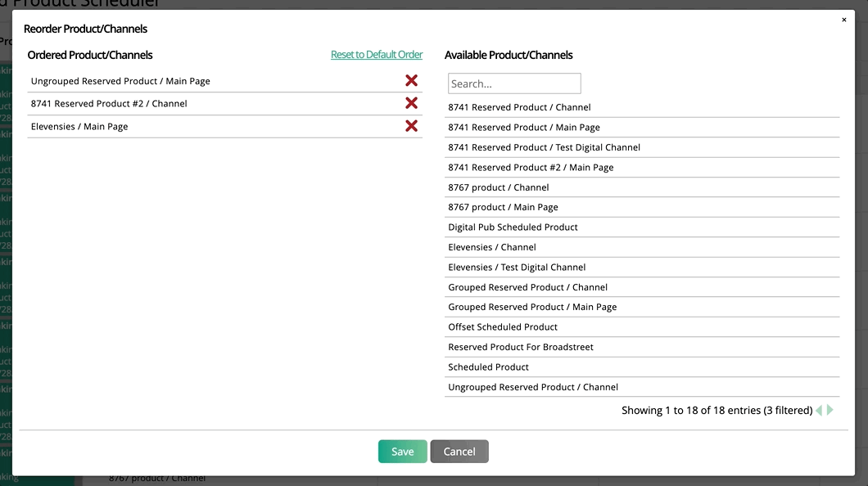Pick 8767 product / Main Page
The height and width of the screenshot is (486, 868).
tap(503, 207)
